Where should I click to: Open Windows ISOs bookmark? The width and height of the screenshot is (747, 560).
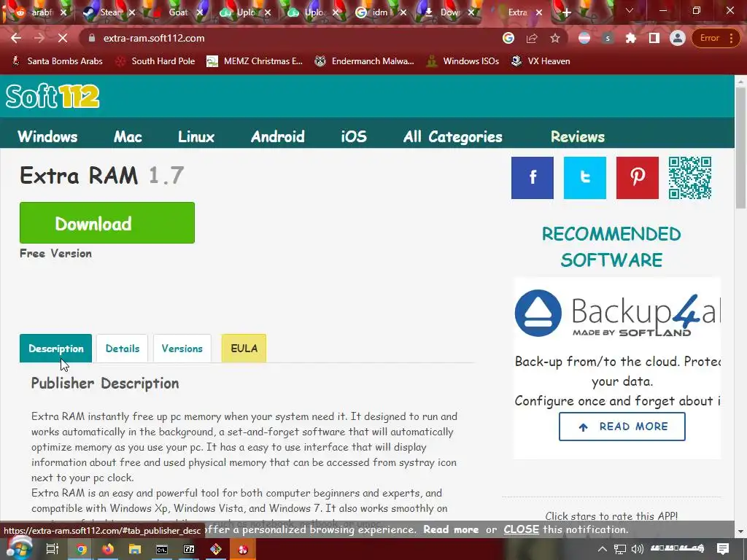(462, 61)
